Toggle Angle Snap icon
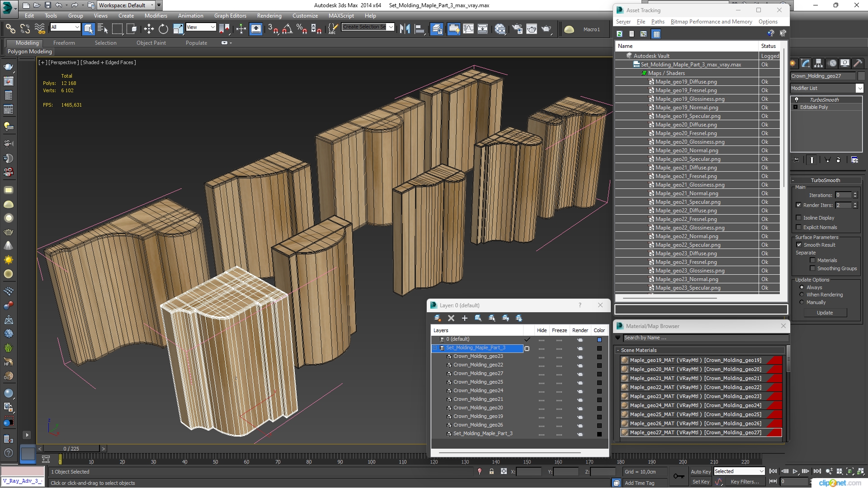The height and width of the screenshot is (488, 868). (287, 29)
